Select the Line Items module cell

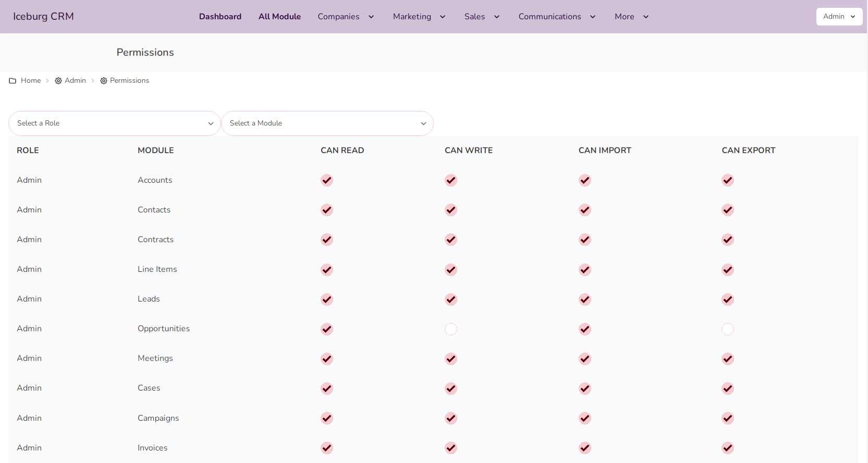click(x=157, y=269)
